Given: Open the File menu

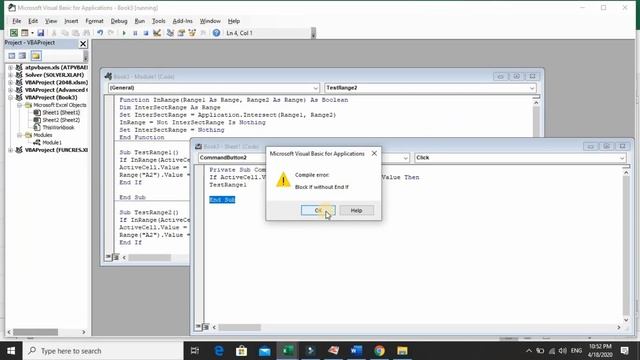Looking at the screenshot, I should [17, 21].
